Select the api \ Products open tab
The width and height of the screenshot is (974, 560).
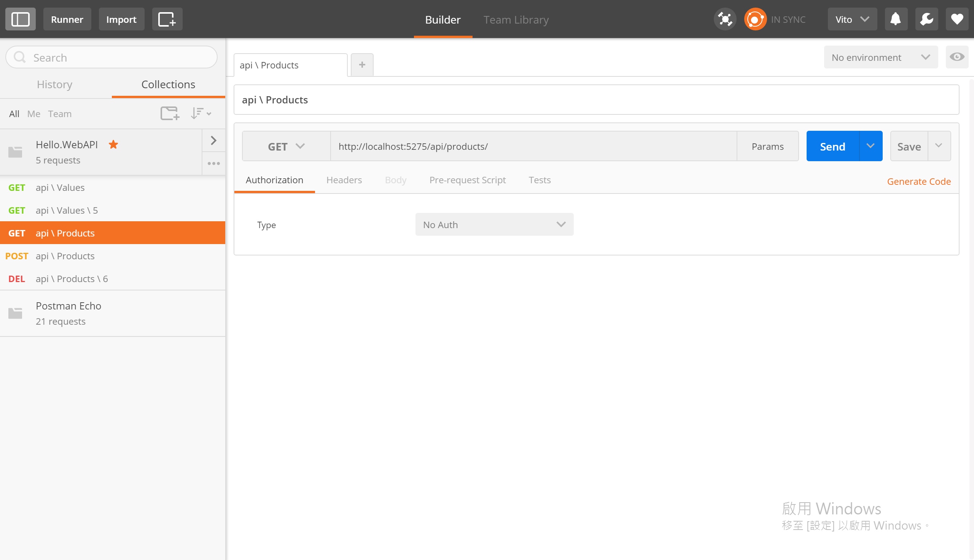(x=291, y=65)
